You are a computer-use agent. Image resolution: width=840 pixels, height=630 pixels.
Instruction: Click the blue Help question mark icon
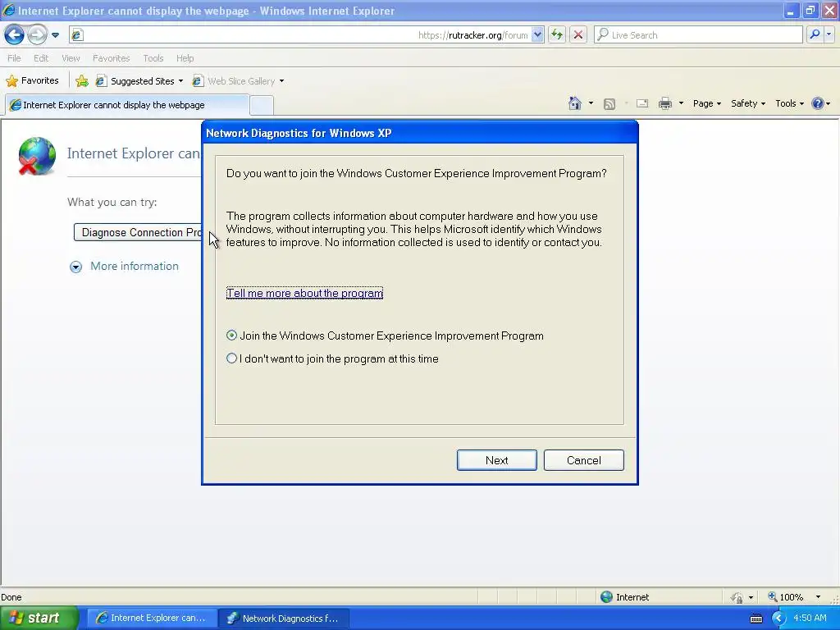pos(818,103)
